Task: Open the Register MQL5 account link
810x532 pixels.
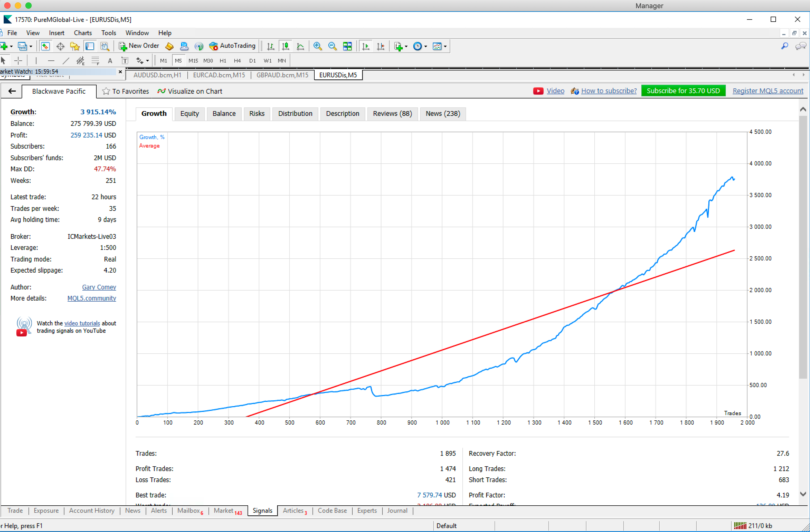Action: (768, 91)
